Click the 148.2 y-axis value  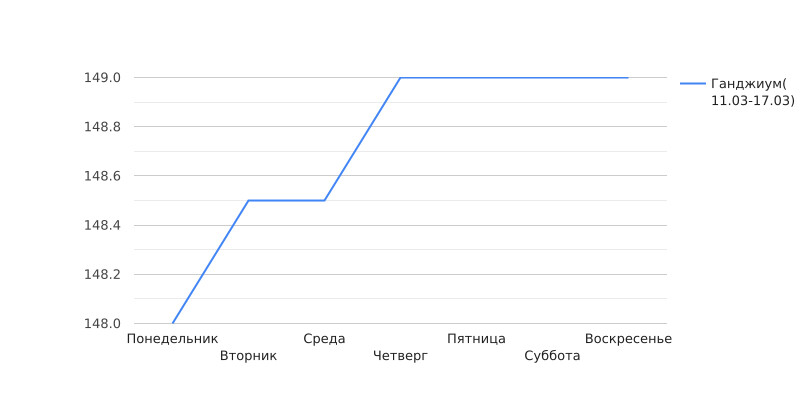coord(102,274)
